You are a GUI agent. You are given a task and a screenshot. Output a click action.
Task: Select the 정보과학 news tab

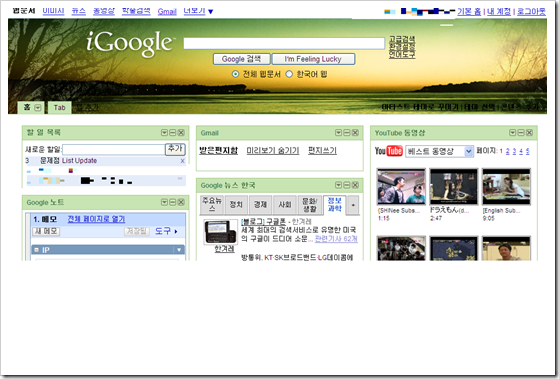pos(334,205)
